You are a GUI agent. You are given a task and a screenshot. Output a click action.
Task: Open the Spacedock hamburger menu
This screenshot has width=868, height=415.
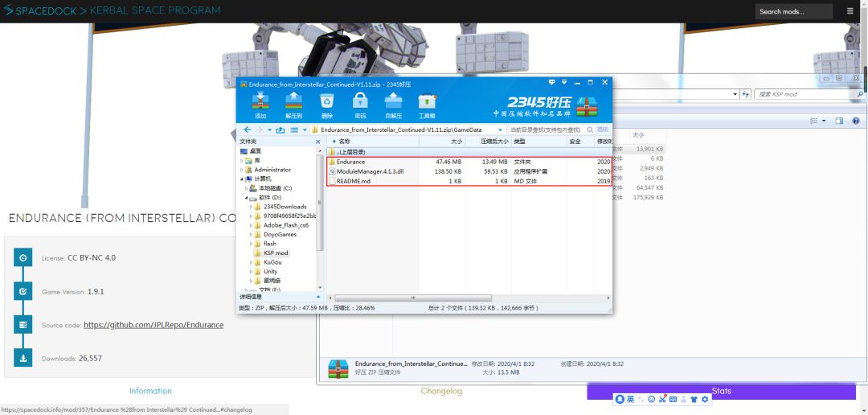pos(850,11)
